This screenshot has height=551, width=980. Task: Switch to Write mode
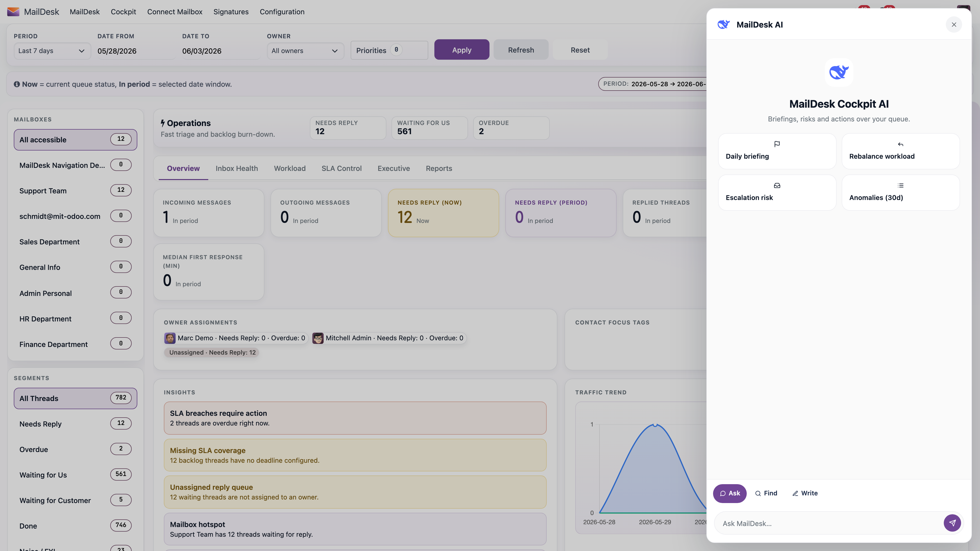(805, 493)
